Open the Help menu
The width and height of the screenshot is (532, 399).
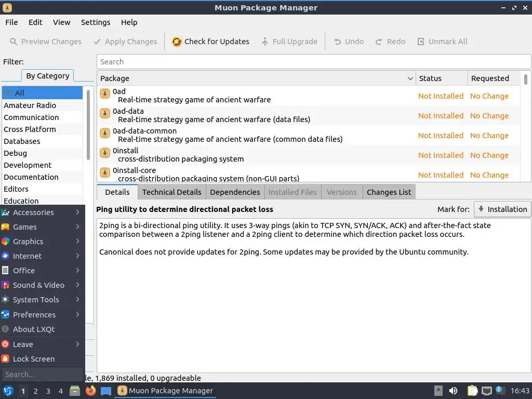(129, 22)
